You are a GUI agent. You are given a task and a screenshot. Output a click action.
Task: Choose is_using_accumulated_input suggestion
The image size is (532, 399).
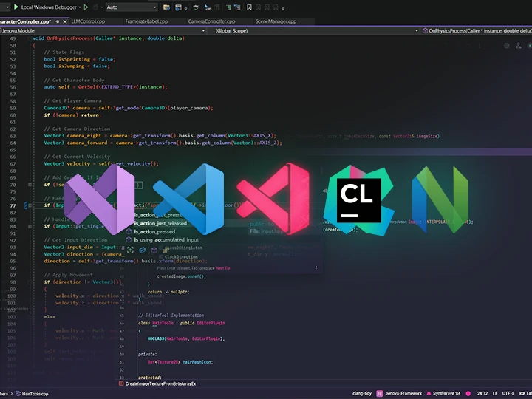pos(166,239)
